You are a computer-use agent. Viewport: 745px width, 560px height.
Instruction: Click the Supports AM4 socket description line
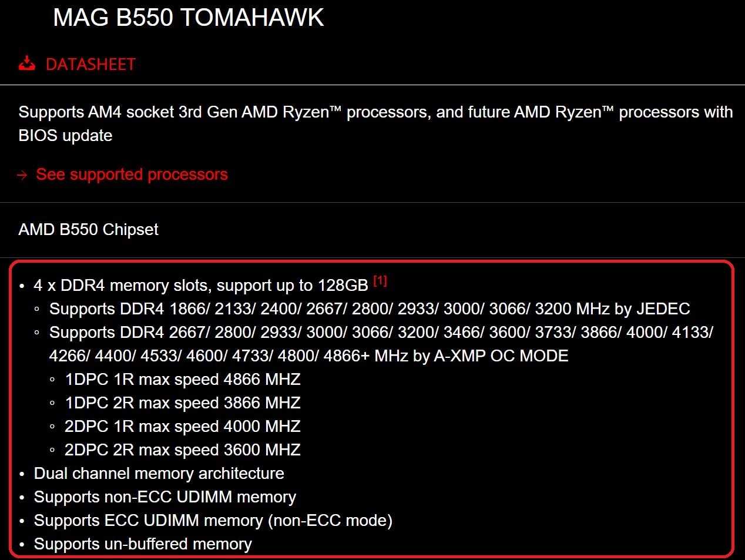pyautogui.click(x=375, y=112)
